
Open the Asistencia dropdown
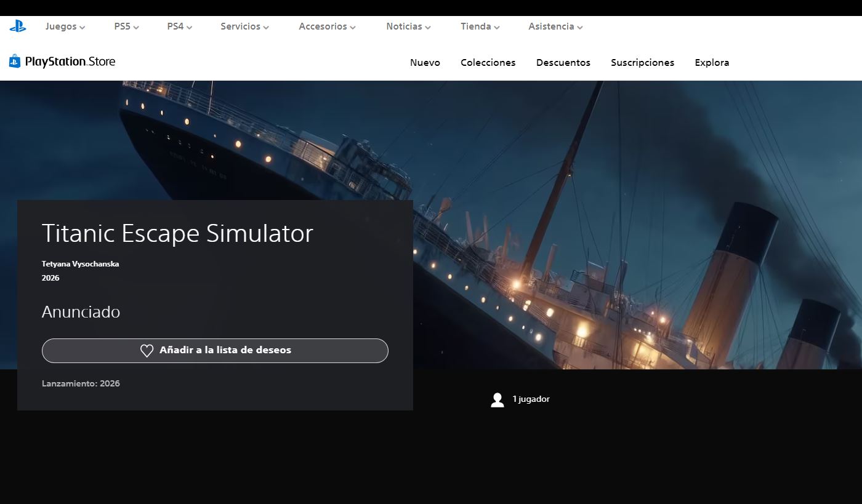pos(556,26)
